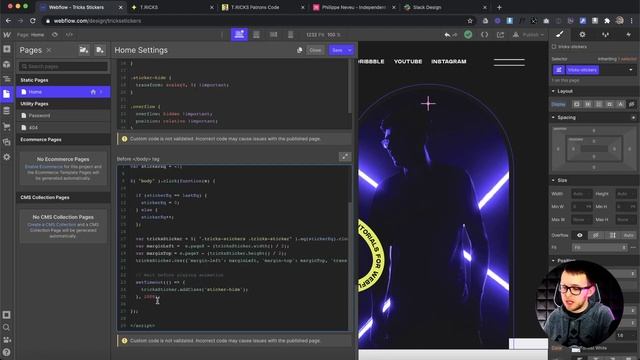The height and width of the screenshot is (360, 640).
Task: Collapse the Size section
Action: click(553, 180)
